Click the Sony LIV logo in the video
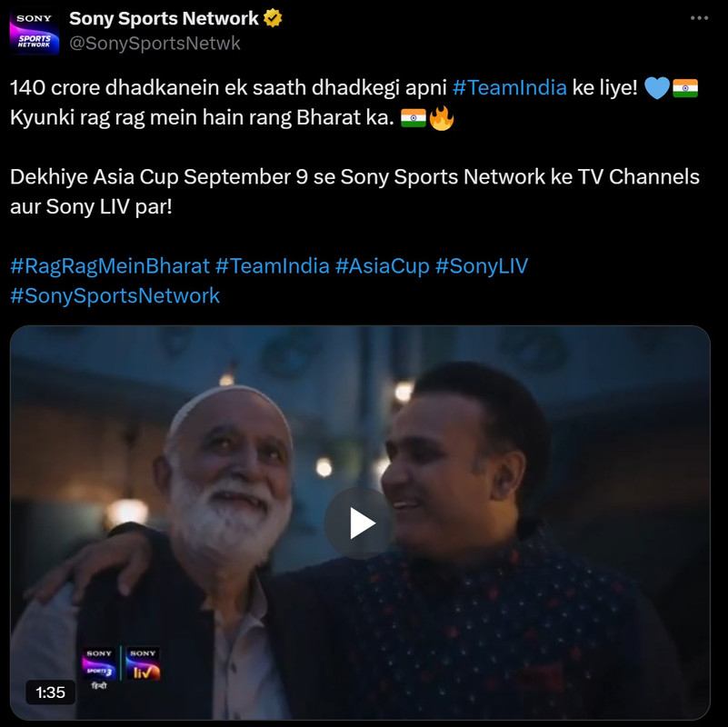The image size is (728, 727). coord(143,664)
